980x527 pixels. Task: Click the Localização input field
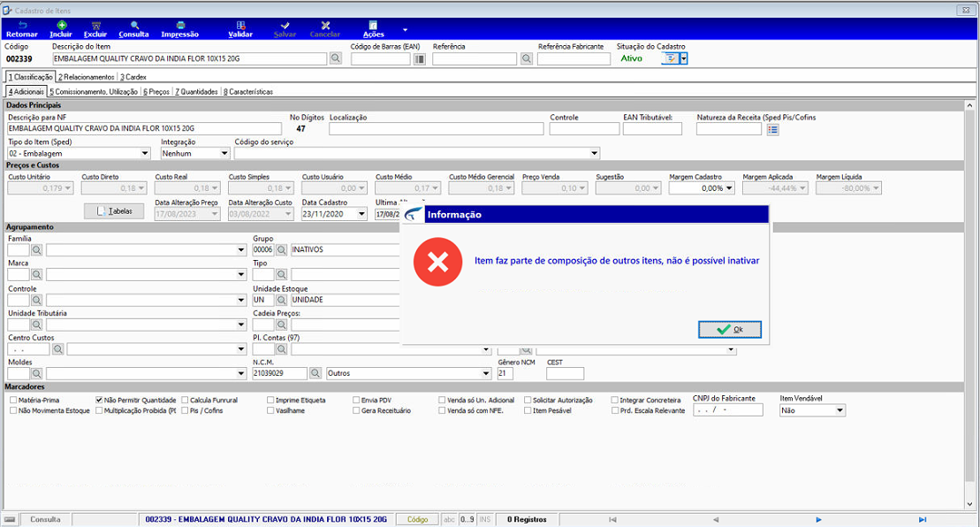pos(437,129)
